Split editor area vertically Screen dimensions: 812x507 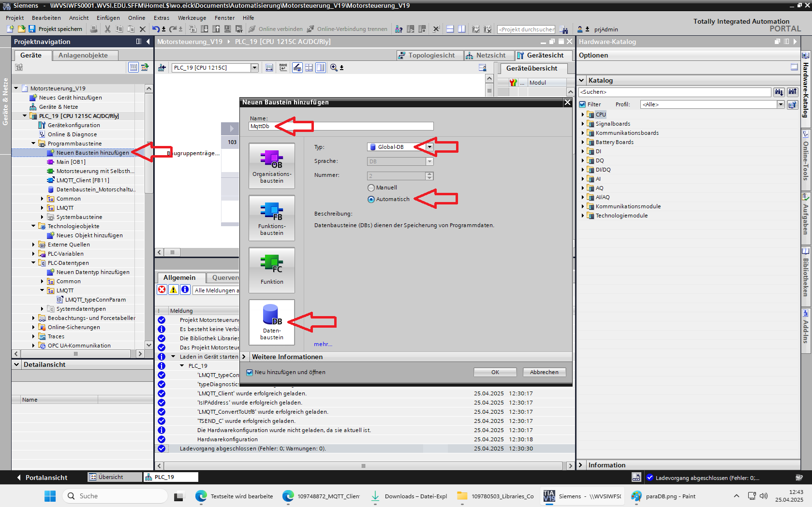[x=462, y=29]
